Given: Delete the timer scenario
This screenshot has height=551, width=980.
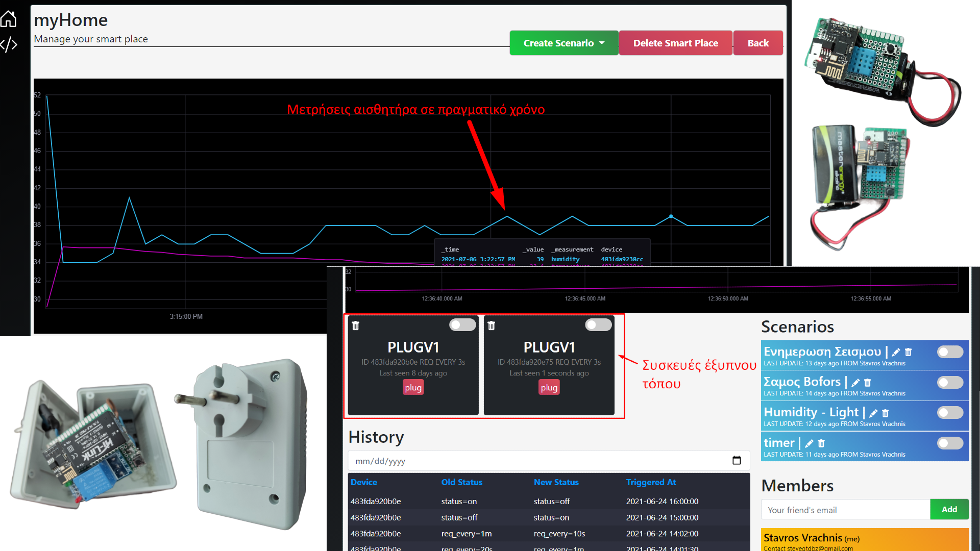Looking at the screenshot, I should [821, 443].
